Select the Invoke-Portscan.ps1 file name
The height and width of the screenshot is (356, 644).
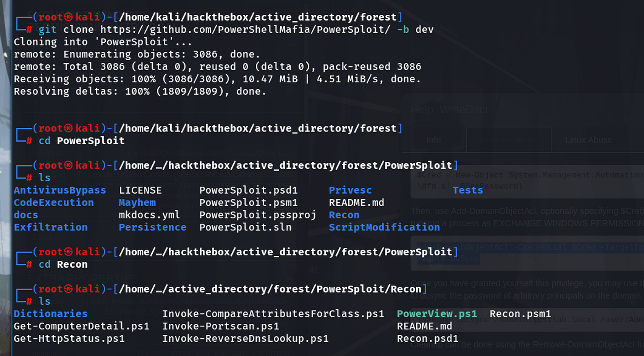pyautogui.click(x=221, y=326)
